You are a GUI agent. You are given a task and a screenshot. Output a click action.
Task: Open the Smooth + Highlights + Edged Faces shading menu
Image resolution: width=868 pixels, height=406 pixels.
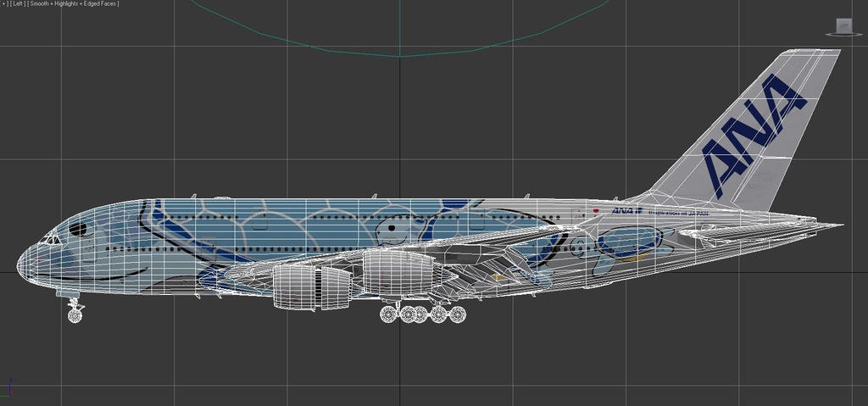pyautogui.click(x=74, y=4)
